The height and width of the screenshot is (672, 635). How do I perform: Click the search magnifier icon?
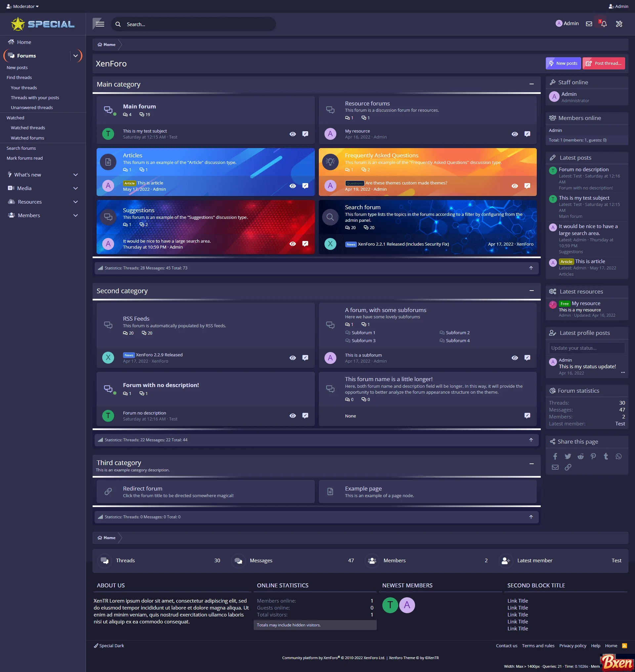pos(118,24)
